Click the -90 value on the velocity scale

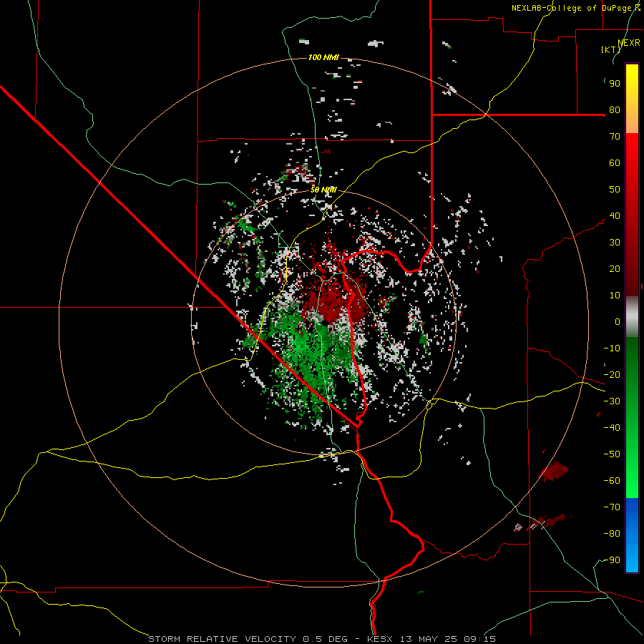tap(612, 560)
